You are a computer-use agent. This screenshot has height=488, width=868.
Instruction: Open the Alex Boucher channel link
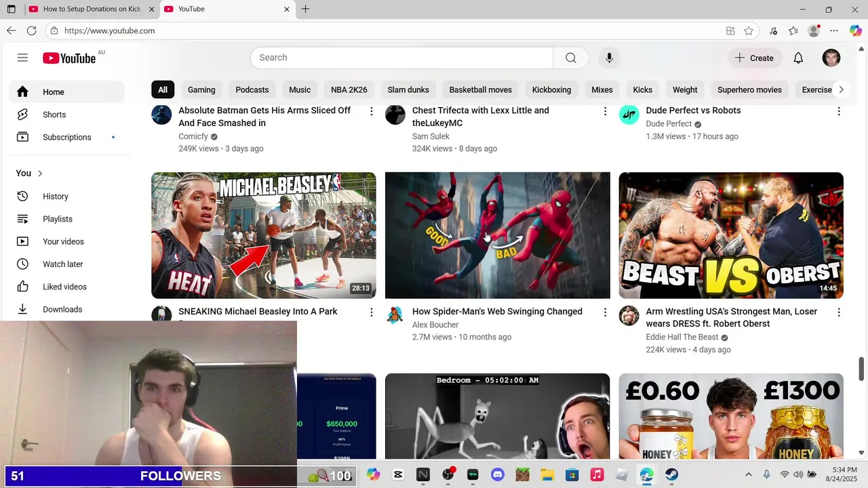435,325
